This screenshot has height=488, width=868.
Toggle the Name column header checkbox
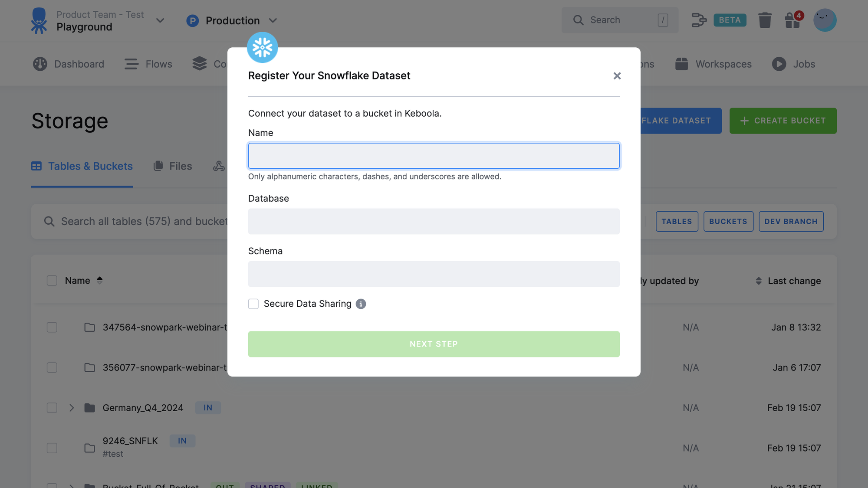pos(52,280)
